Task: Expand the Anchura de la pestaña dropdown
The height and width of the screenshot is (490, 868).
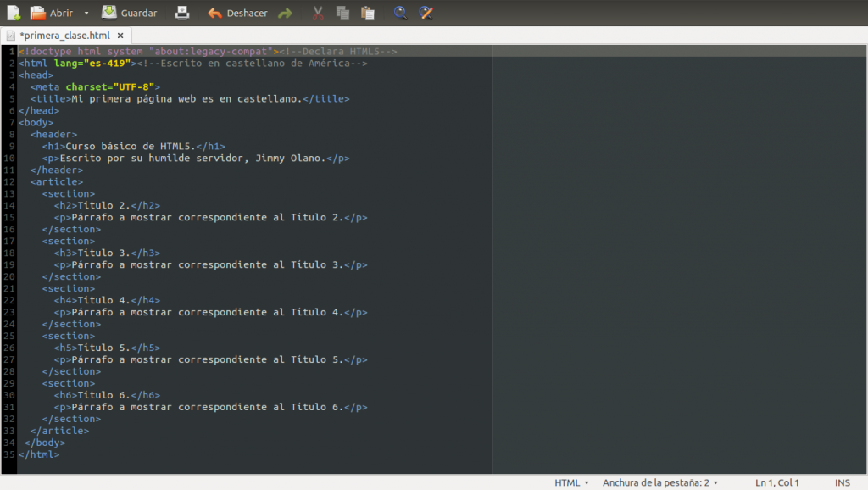Action: pyautogui.click(x=660, y=482)
